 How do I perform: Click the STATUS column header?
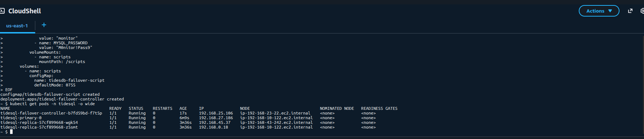pos(136,108)
